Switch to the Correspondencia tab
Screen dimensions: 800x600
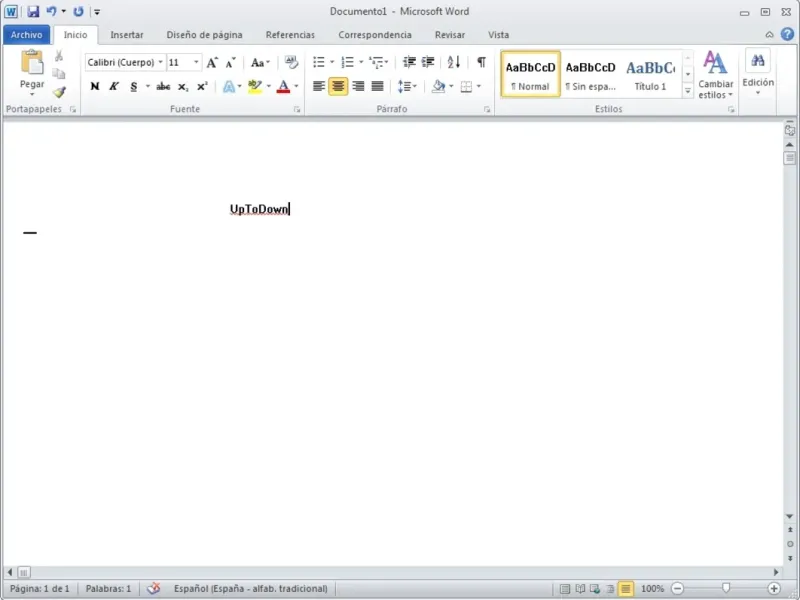point(374,35)
